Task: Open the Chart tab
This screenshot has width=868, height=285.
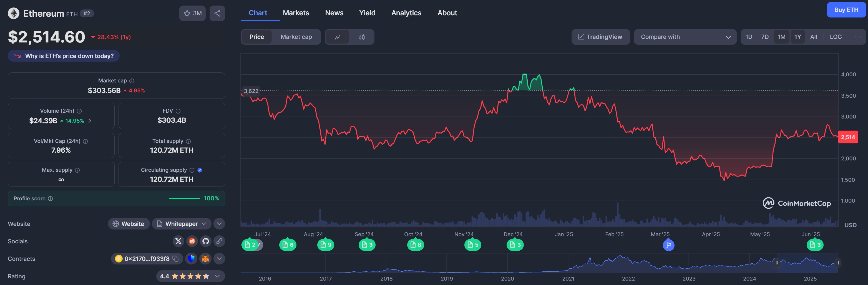Action: click(x=258, y=13)
